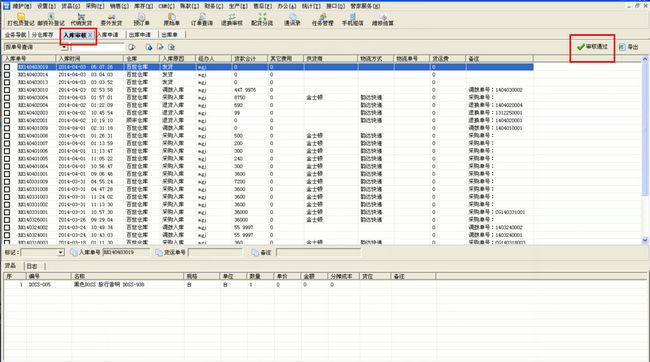
Task: Open the 订单查询 toolbar icon
Action: click(201, 19)
